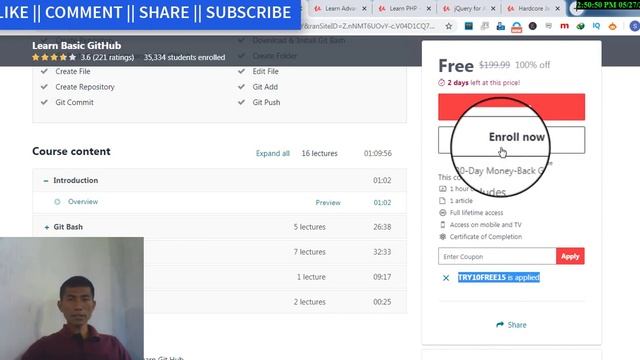Expand the section row with 1 lecture
Screen dimensions: 640x360
click(x=220, y=277)
